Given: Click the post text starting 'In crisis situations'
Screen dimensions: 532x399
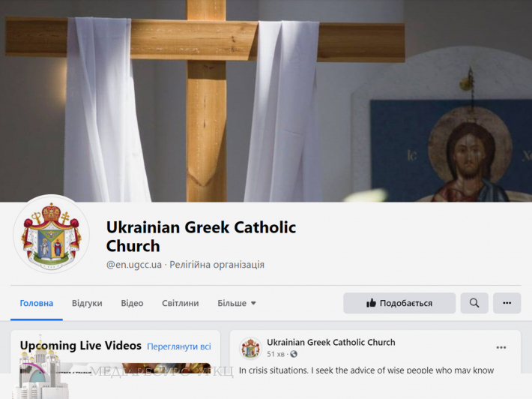Looking at the screenshot, I should tap(366, 370).
